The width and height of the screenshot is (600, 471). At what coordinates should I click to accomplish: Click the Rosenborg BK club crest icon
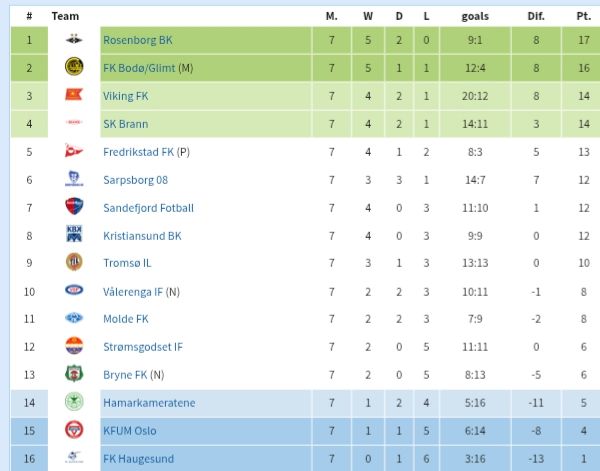tap(73, 40)
